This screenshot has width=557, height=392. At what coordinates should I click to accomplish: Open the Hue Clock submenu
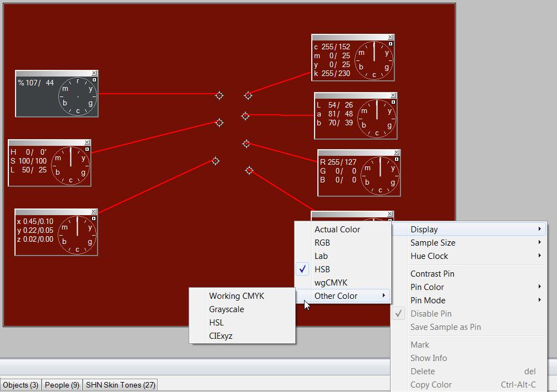[x=469, y=256]
